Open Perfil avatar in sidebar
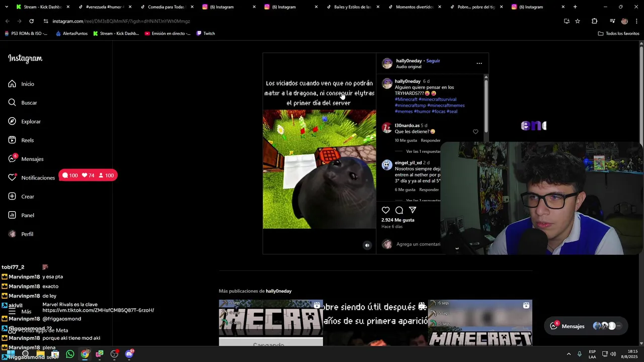The height and width of the screenshot is (362, 644). point(12,234)
